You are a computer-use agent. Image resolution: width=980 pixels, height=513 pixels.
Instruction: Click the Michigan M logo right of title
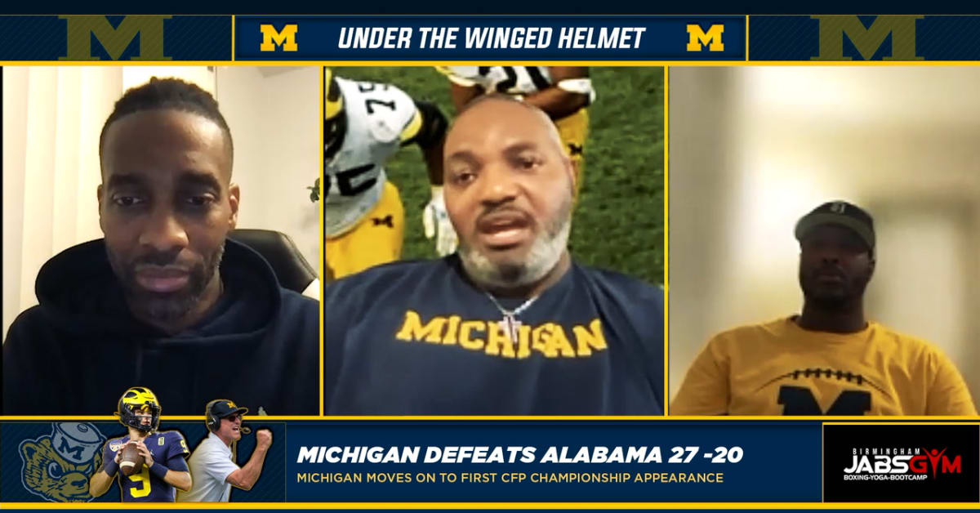[x=705, y=38]
